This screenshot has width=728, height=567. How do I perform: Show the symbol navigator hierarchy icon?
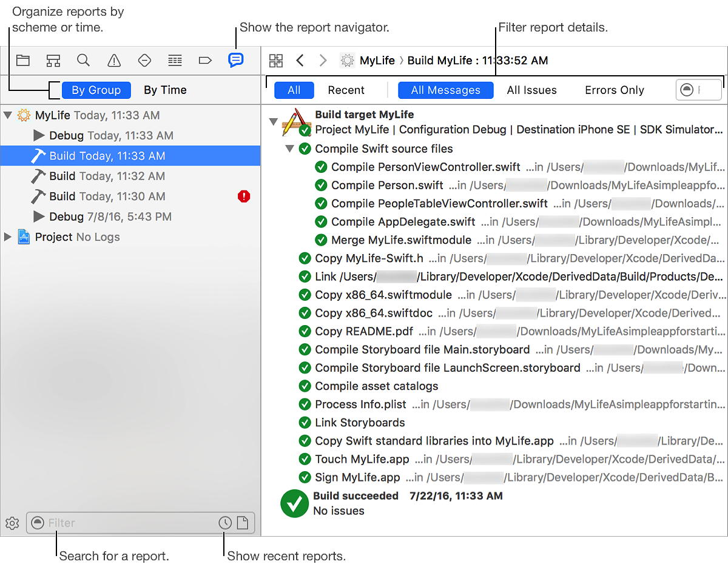click(53, 60)
